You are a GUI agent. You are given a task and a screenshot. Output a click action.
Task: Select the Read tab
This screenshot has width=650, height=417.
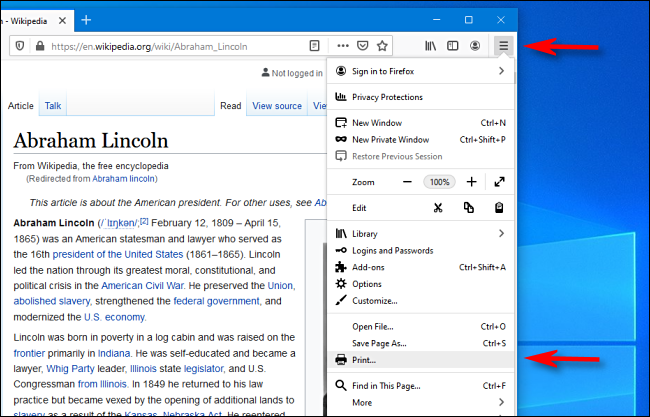[230, 106]
